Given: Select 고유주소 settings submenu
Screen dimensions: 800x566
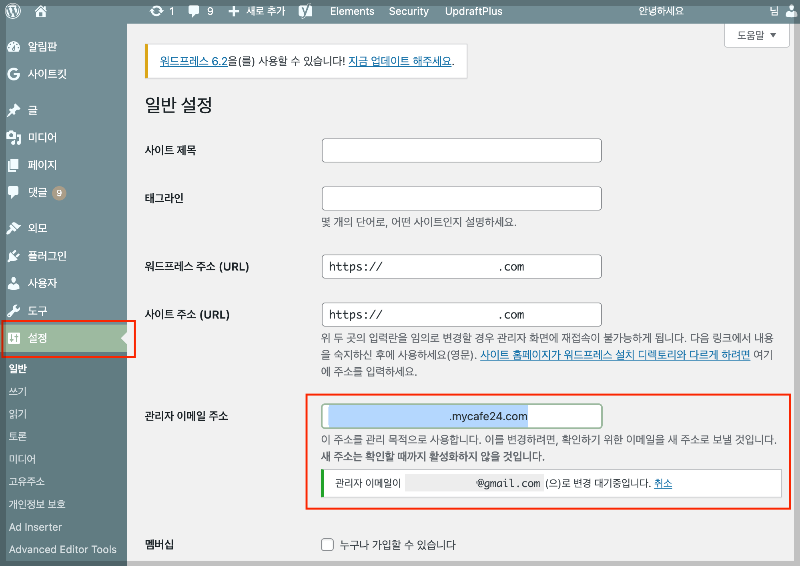Looking at the screenshot, I should (27, 481).
